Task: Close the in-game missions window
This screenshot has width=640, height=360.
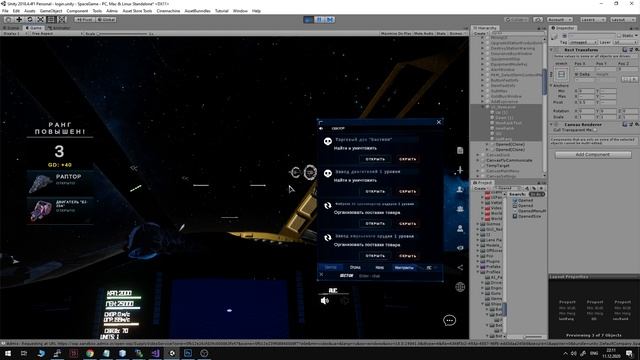Action: click(439, 122)
